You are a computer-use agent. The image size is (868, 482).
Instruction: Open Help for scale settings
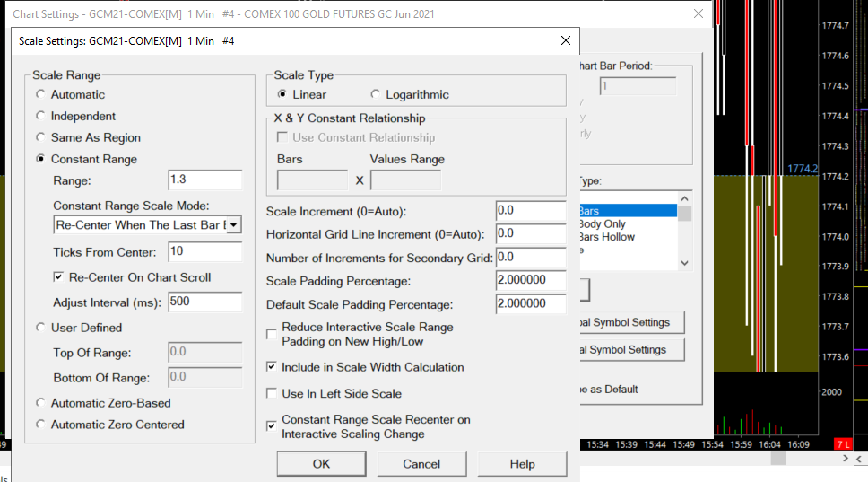522,463
